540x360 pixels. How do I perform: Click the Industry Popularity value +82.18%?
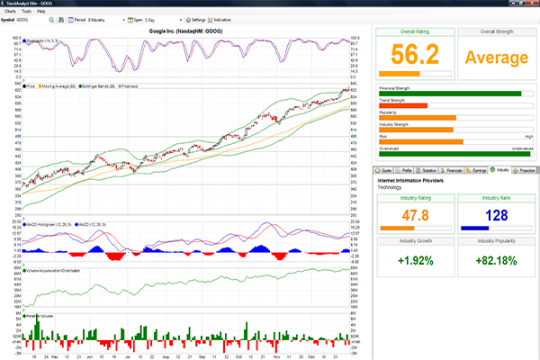(x=496, y=261)
